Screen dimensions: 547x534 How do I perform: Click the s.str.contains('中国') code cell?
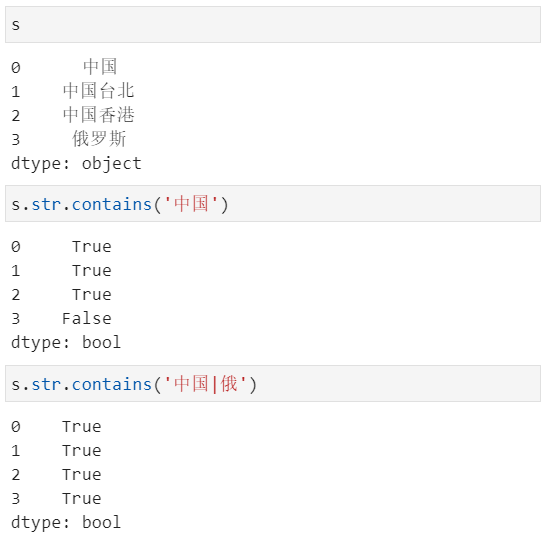273,204
